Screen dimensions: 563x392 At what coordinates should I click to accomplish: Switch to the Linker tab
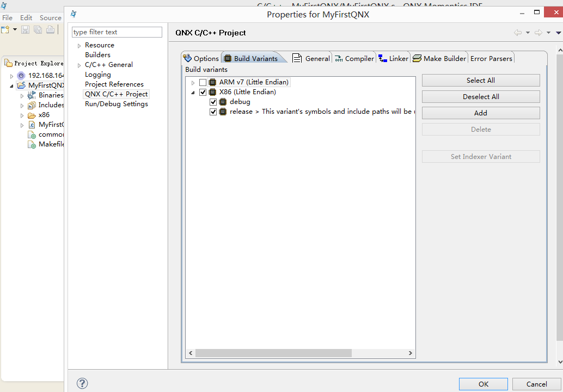tap(394, 58)
